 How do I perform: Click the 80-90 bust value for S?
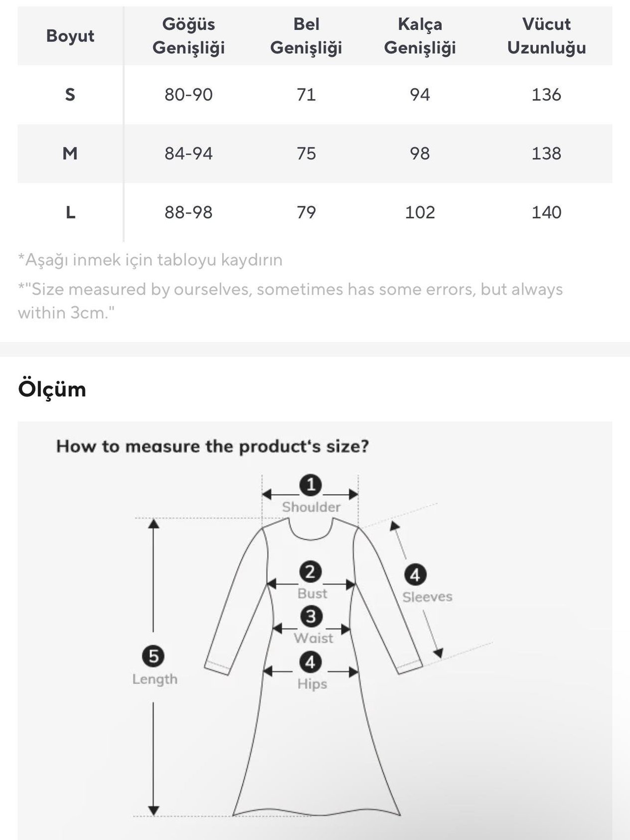188,94
